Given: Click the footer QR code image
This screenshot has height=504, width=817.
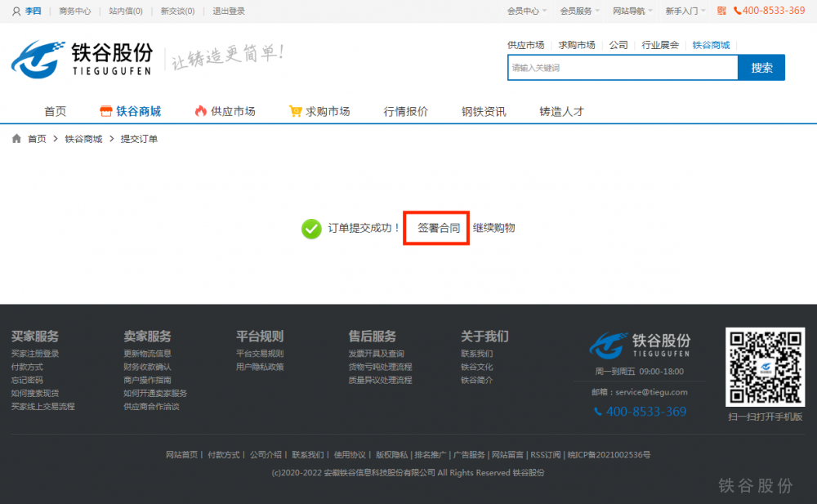Looking at the screenshot, I should [765, 367].
